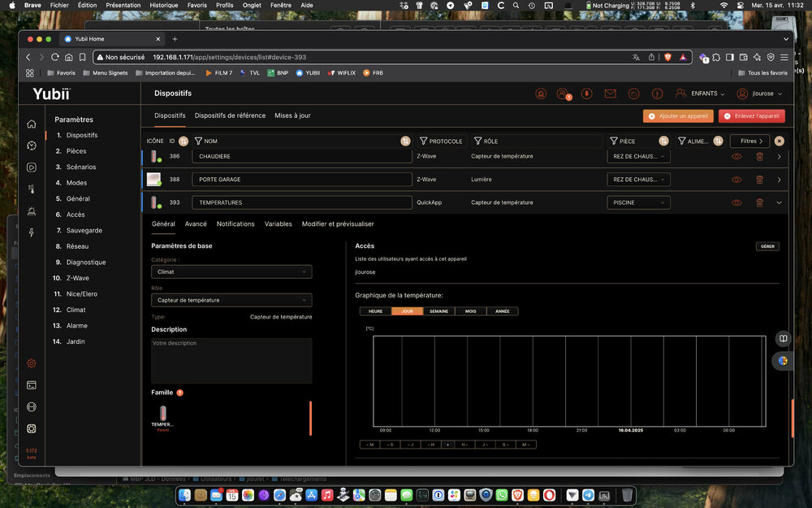Click the GÉRER access button
The width and height of the screenshot is (812, 508).
(767, 246)
